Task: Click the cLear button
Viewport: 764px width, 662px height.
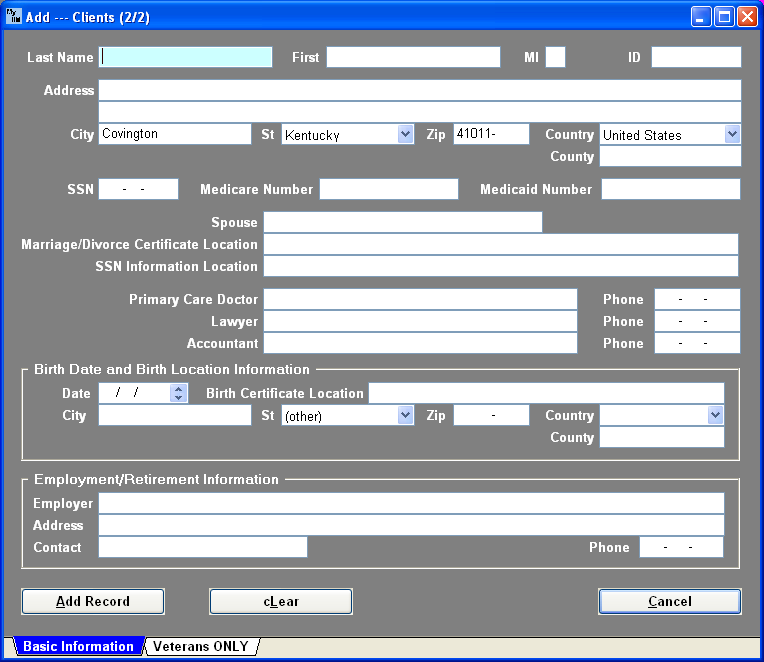Action: (280, 601)
